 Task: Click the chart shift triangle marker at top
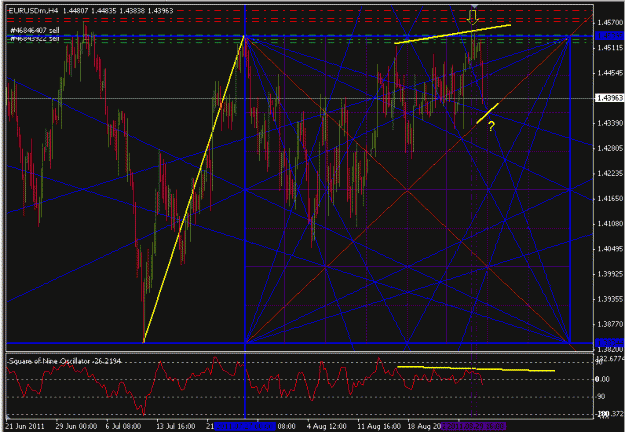click(474, 6)
